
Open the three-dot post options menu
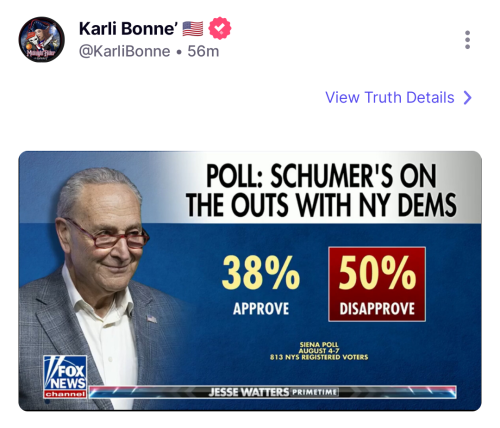click(x=467, y=40)
